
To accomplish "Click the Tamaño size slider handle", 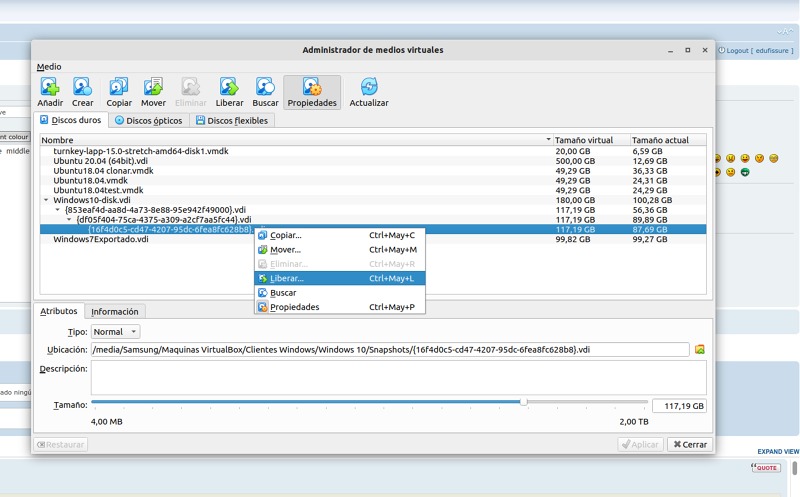I will tap(523, 402).
